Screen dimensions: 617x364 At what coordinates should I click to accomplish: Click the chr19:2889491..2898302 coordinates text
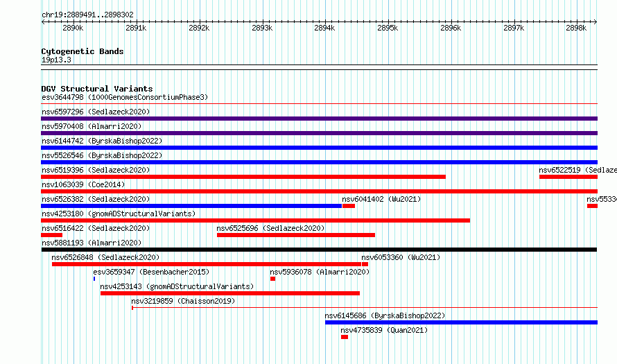click(88, 15)
